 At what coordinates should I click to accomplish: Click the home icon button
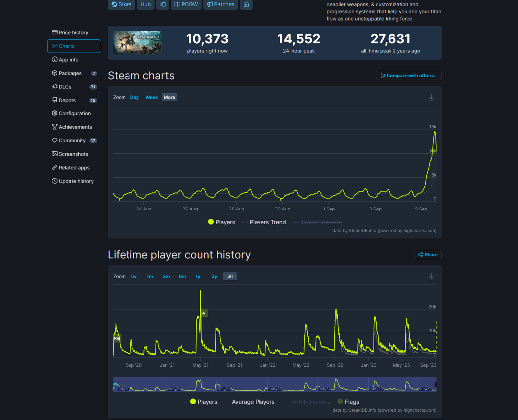click(x=246, y=4)
